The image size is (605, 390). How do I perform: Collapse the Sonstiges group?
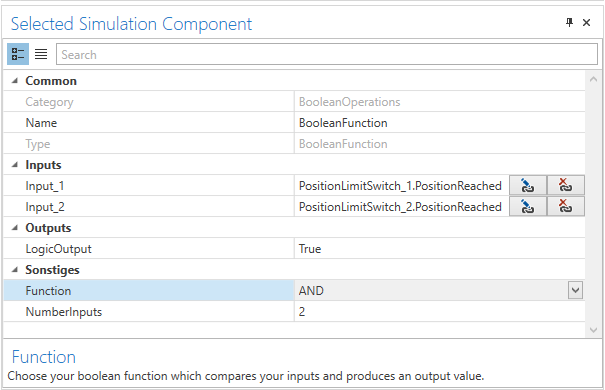point(15,270)
